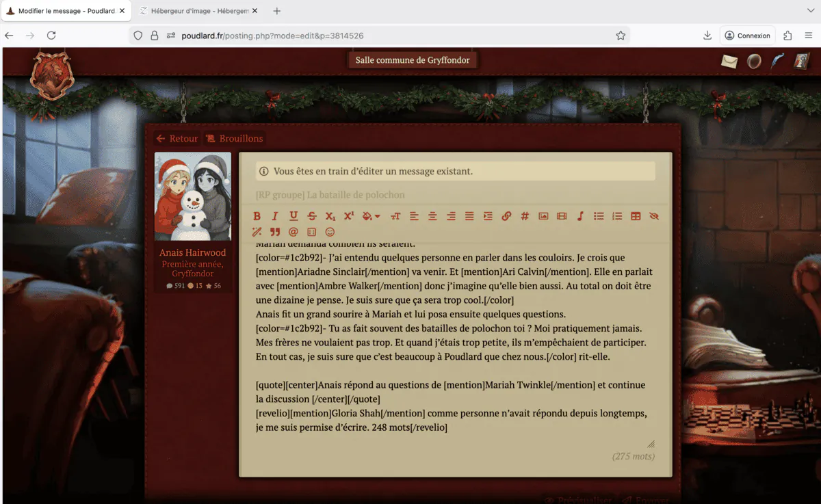
Task: Click the hashtag icon in toolbar
Action: click(x=525, y=216)
